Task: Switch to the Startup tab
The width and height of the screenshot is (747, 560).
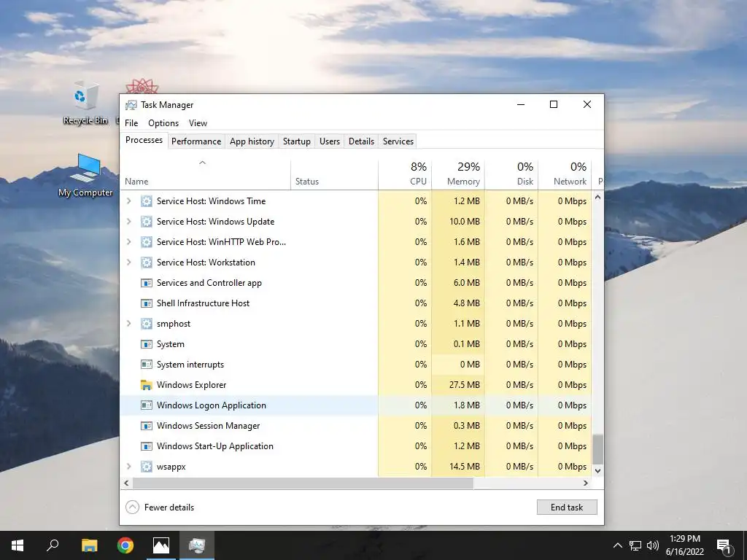Action: (297, 141)
